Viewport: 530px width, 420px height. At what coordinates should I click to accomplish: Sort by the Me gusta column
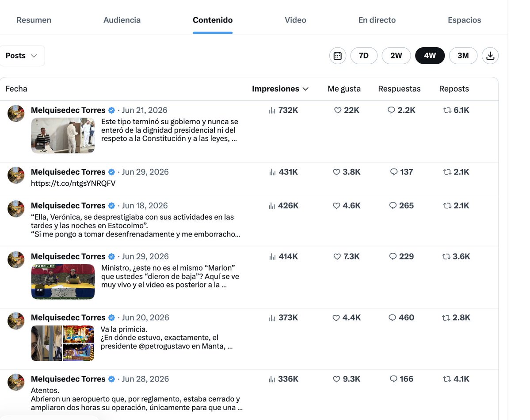(344, 89)
